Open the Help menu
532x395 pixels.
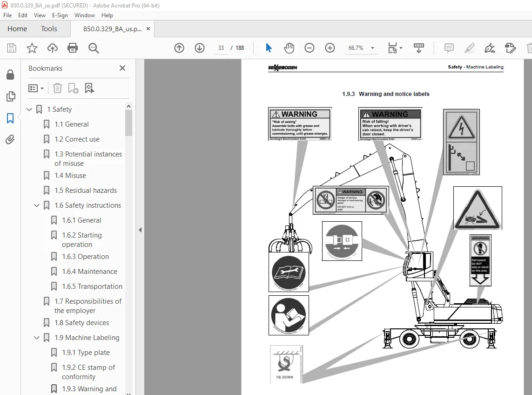(107, 15)
